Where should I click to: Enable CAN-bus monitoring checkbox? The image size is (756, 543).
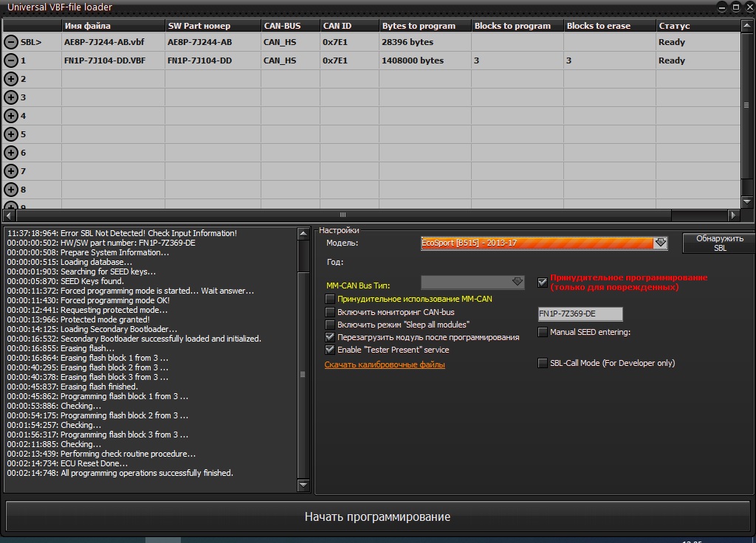click(330, 312)
